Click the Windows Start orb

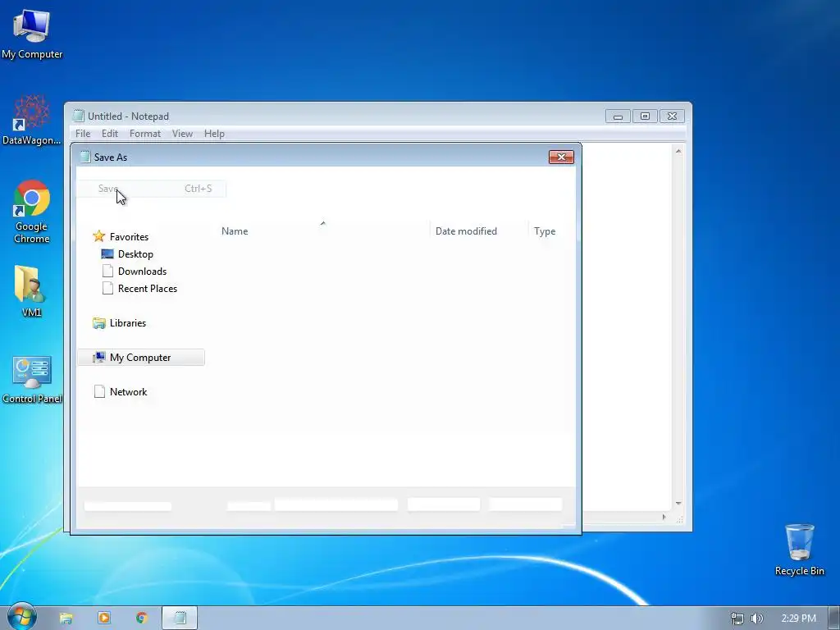click(21, 617)
